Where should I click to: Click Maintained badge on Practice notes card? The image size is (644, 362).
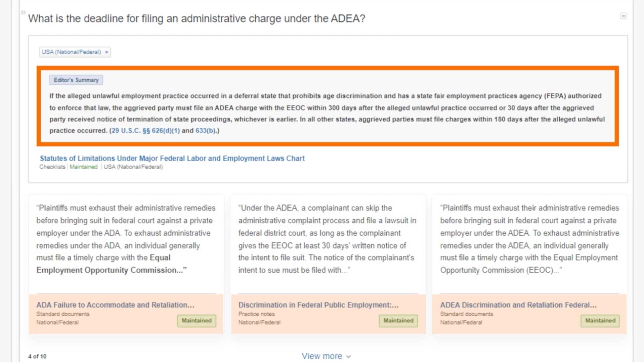pos(398,321)
